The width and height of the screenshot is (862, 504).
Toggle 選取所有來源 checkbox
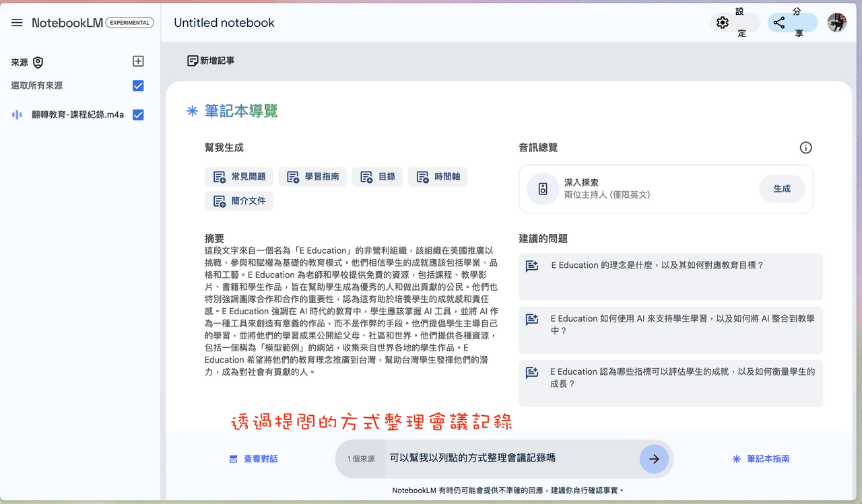point(138,86)
